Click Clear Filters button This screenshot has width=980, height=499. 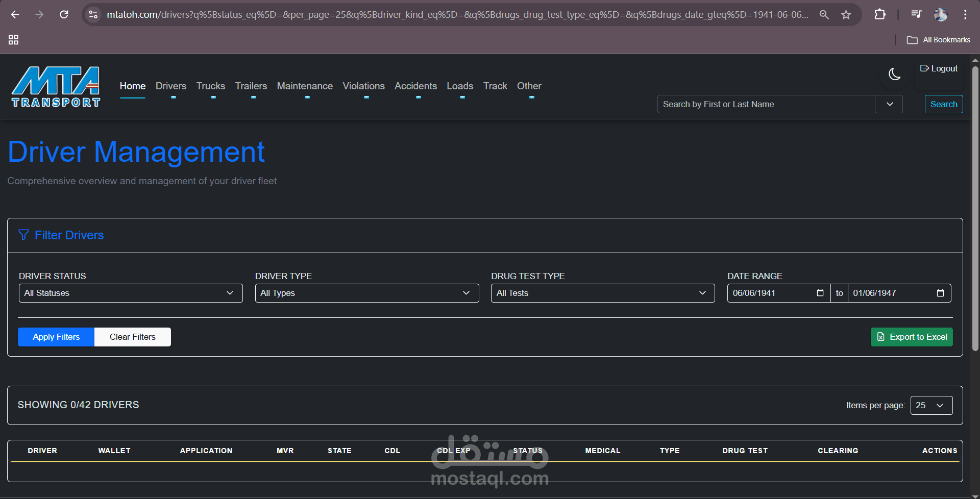point(133,337)
